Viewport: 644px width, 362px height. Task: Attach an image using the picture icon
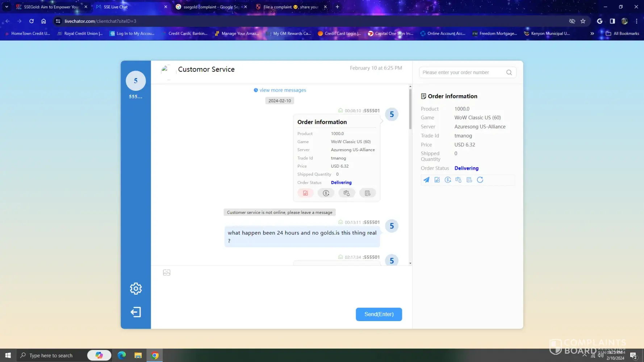[167, 273]
